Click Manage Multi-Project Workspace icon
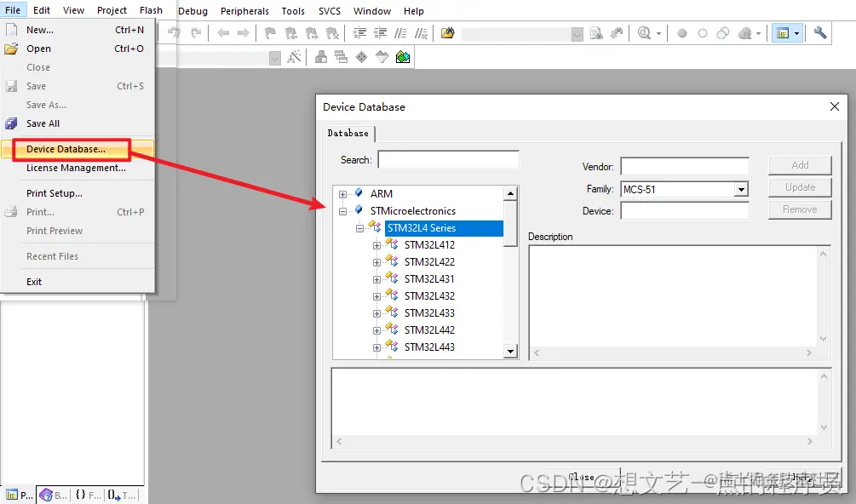The image size is (856, 504). coord(342,57)
